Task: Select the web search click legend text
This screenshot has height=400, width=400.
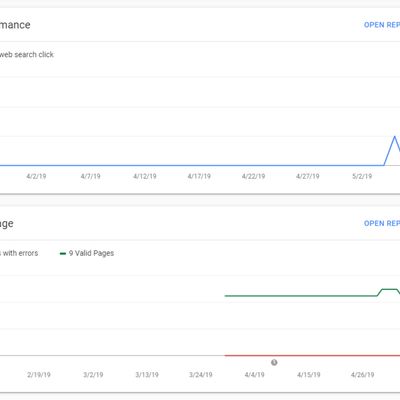Action: pyautogui.click(x=27, y=55)
